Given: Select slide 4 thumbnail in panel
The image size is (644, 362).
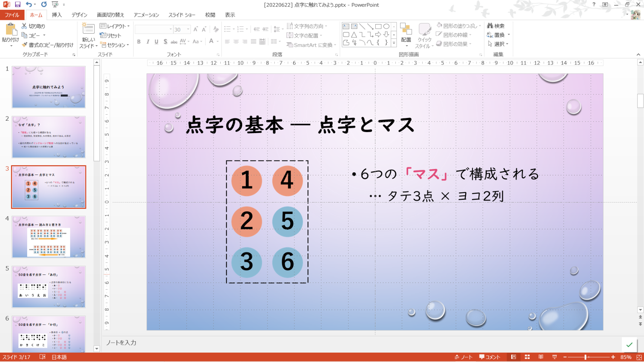Looking at the screenshot, I should point(49,236).
